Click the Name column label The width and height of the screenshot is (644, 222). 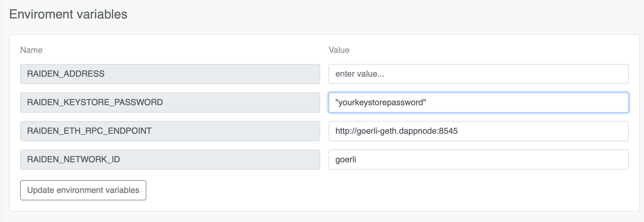point(31,50)
